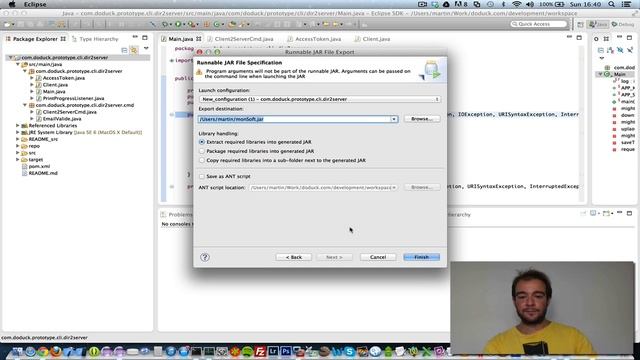Open the Apple menu
This screenshot has width=640, height=360.
coord(12,4)
